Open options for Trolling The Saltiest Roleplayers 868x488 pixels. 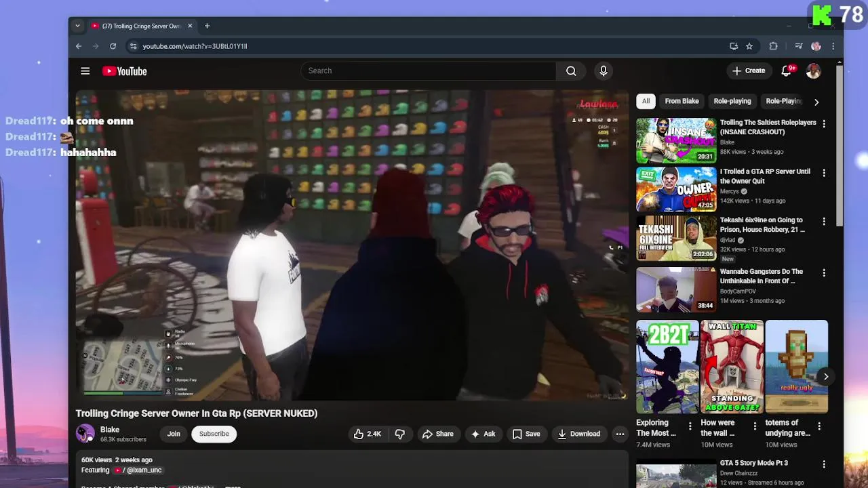coord(824,124)
